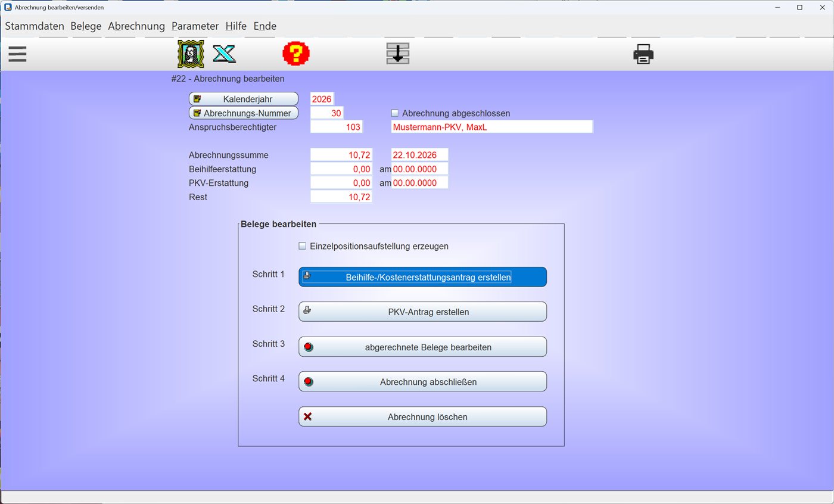Click the Beihilfeerstattung amount field
This screenshot has height=504, width=834.
(341, 169)
